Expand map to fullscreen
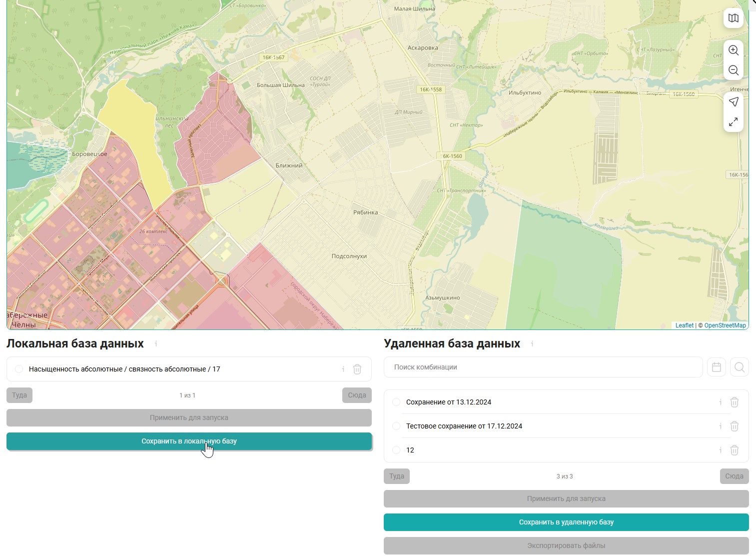Viewport: 756px width, 560px height. click(x=733, y=122)
